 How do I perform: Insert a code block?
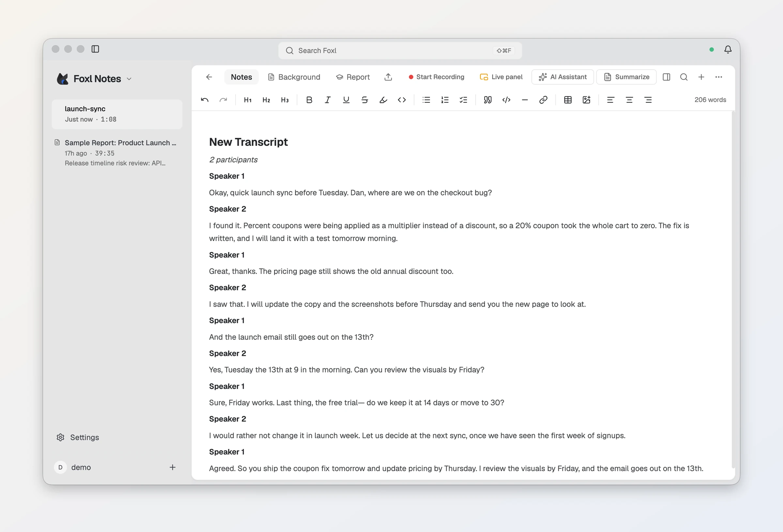(x=506, y=100)
